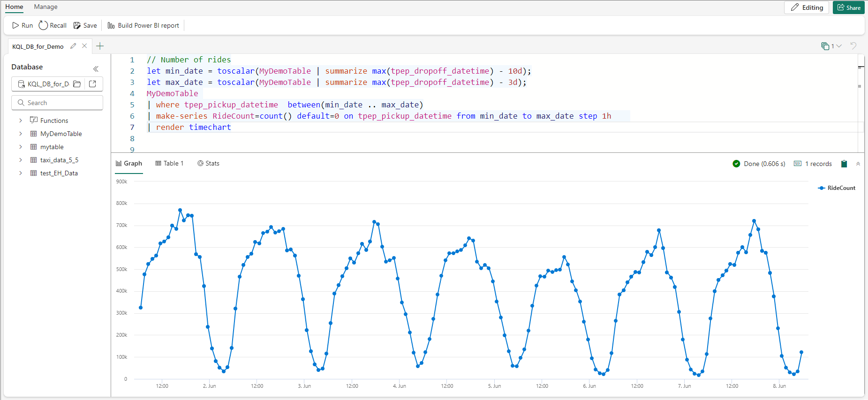Select the KQL_DB_for_D database selector
This screenshot has height=400, width=868.
(x=43, y=84)
